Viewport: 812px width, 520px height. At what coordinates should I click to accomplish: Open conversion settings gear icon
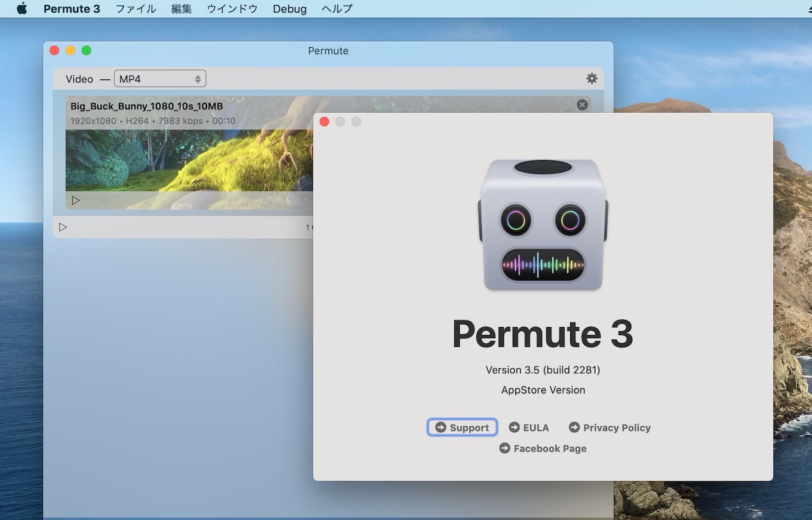[592, 78]
